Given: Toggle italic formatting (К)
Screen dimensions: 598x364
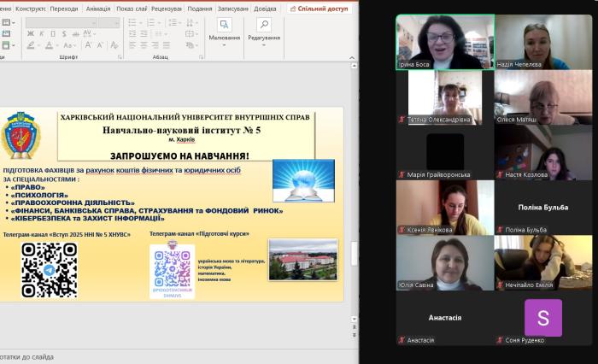Looking at the screenshot, I should tap(40, 34).
